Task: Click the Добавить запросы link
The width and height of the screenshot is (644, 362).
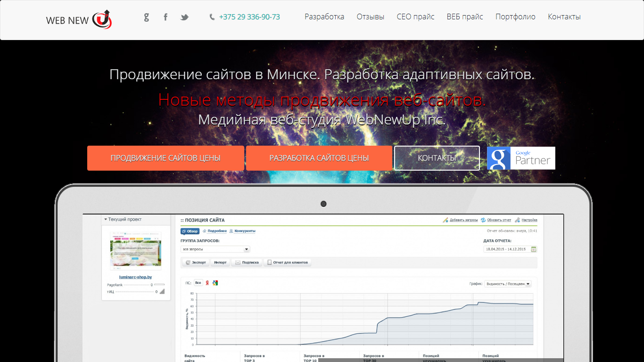Action: click(464, 220)
